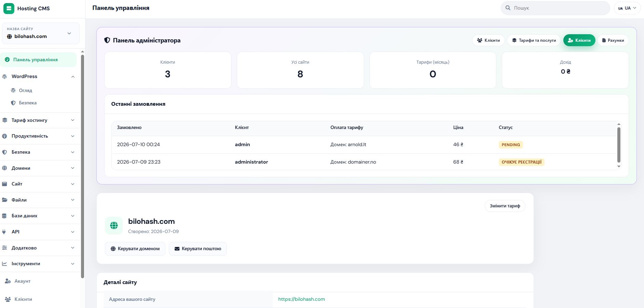Switch to white Клієнти admin tab

(488, 40)
